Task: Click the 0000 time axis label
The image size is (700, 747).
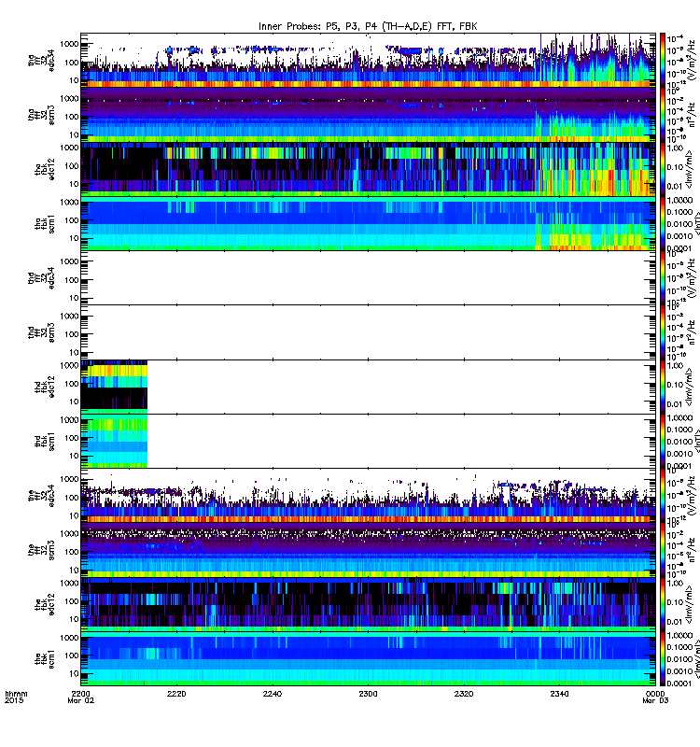Action: coord(655,694)
